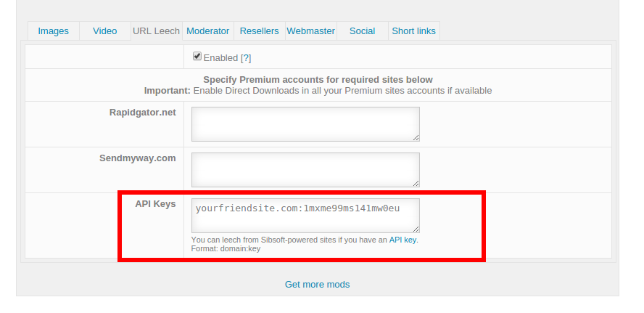This screenshot has height=313, width=644.
Task: Switch to the Video tab
Action: point(105,31)
